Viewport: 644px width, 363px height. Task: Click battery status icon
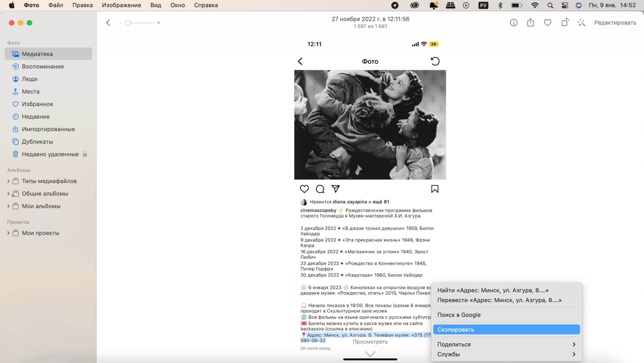517,5
